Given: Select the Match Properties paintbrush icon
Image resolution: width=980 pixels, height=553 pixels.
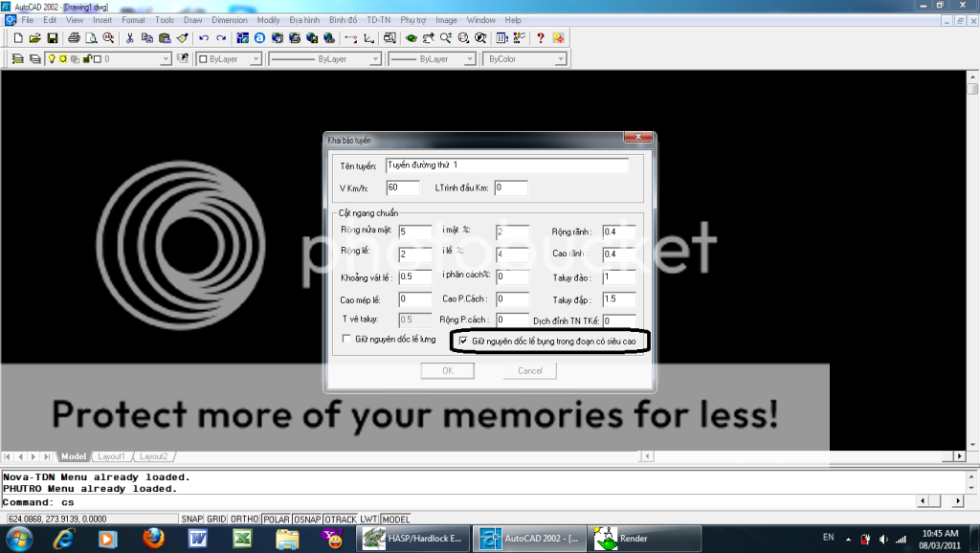Looking at the screenshot, I should 183,38.
